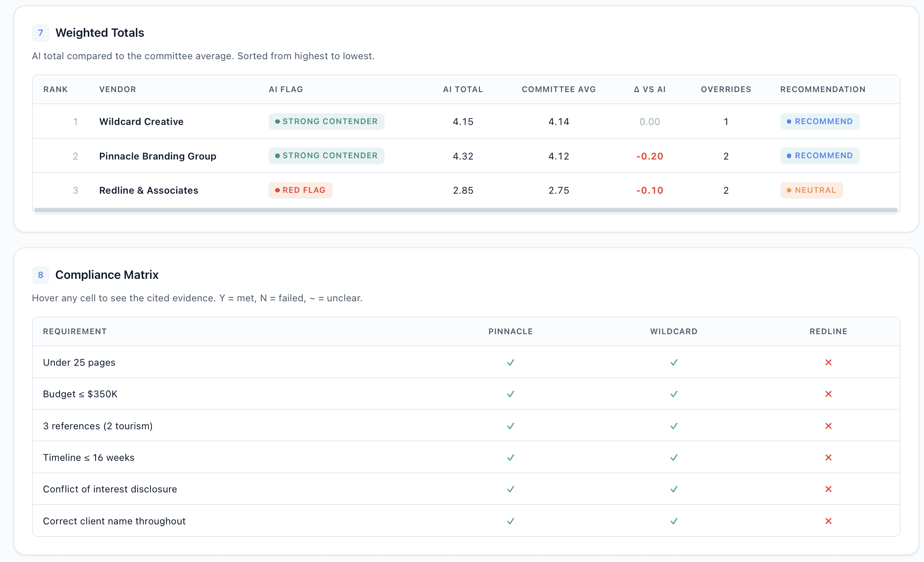The image size is (924, 562).
Task: Click Redline X mark for 3 references row
Action: pyautogui.click(x=828, y=426)
